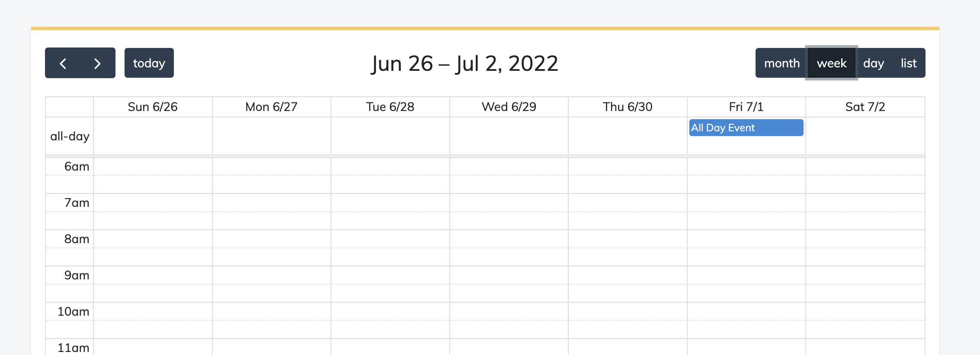Click the calendar title 'Jun 26 – Jul 2, 2022'
The image size is (980, 355).
(x=464, y=63)
